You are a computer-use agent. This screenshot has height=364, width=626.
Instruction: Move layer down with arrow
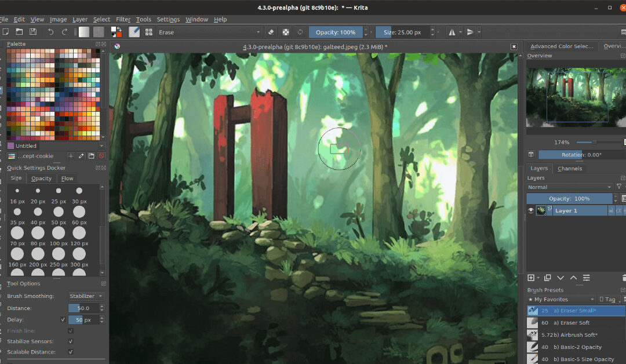pyautogui.click(x=561, y=278)
